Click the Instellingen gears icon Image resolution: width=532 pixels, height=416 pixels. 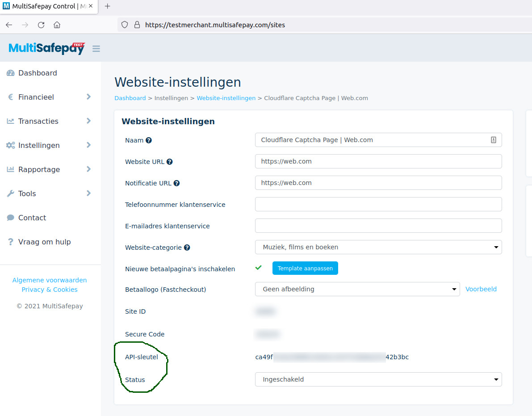pos(11,145)
